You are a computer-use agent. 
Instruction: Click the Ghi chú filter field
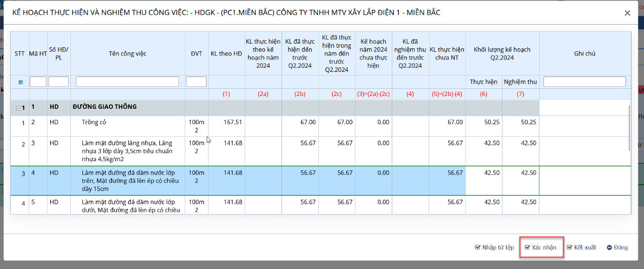(584, 82)
